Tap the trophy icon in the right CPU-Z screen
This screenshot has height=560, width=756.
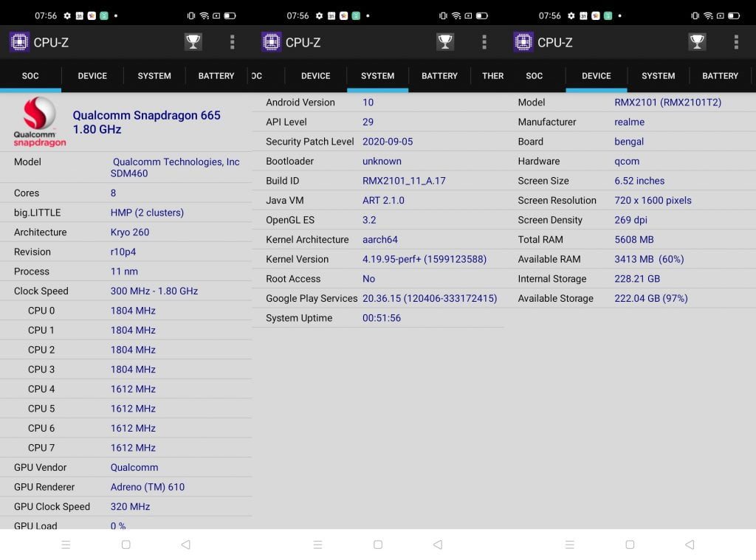point(697,42)
